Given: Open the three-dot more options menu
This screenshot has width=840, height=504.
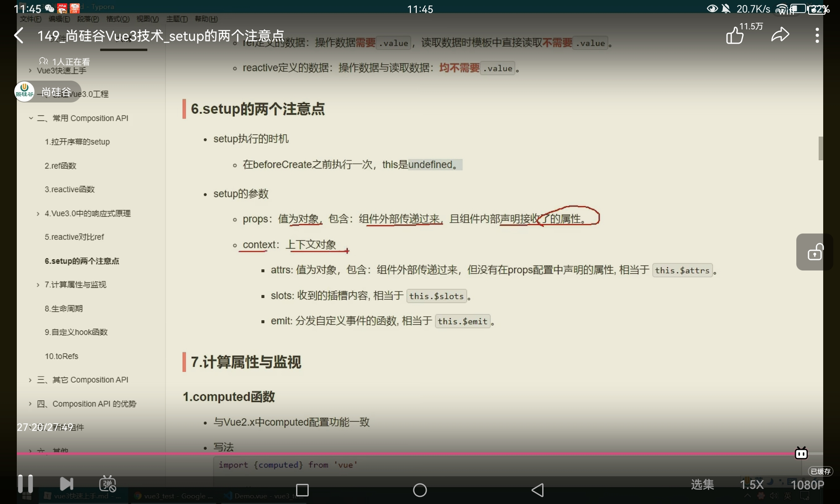Looking at the screenshot, I should click(817, 36).
